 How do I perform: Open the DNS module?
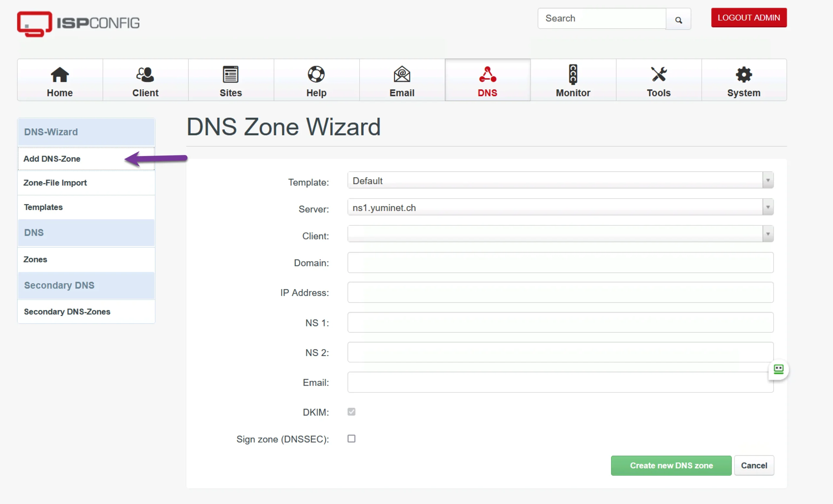[487, 80]
